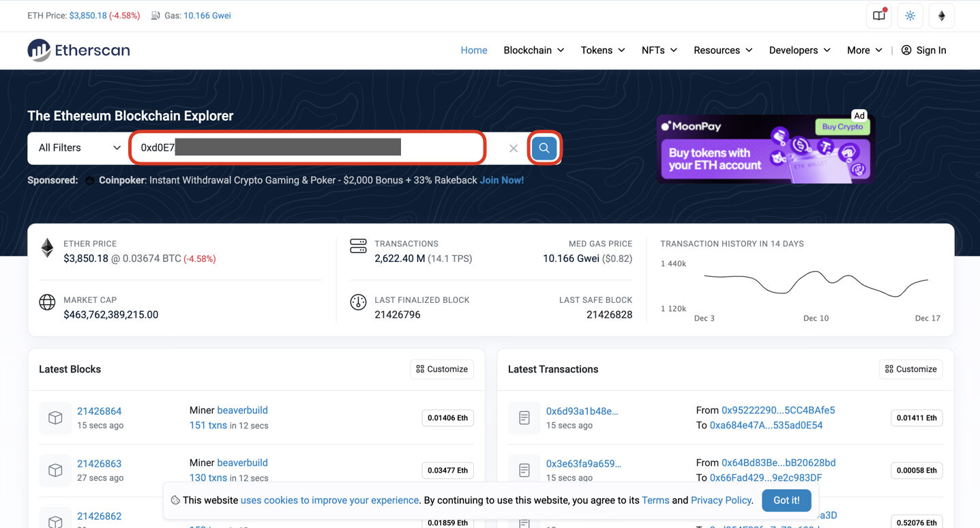
Task: Open Terms link in cookie banner
Action: pos(655,500)
